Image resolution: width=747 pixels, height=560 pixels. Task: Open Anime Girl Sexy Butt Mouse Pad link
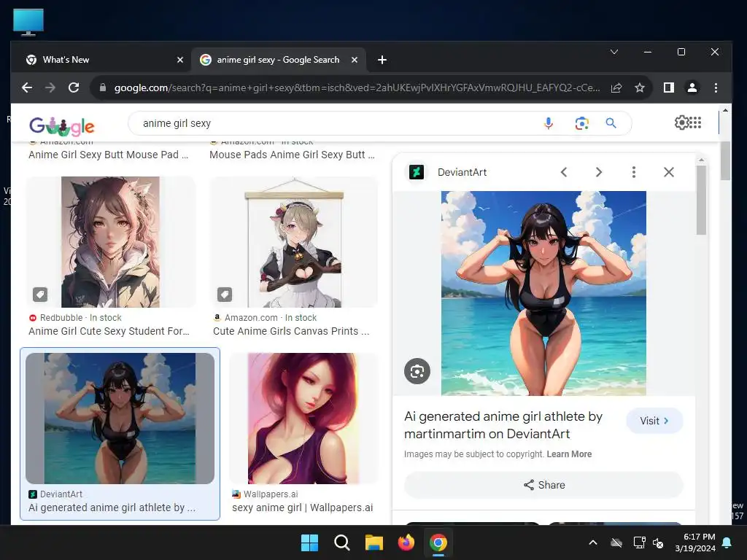pos(108,155)
